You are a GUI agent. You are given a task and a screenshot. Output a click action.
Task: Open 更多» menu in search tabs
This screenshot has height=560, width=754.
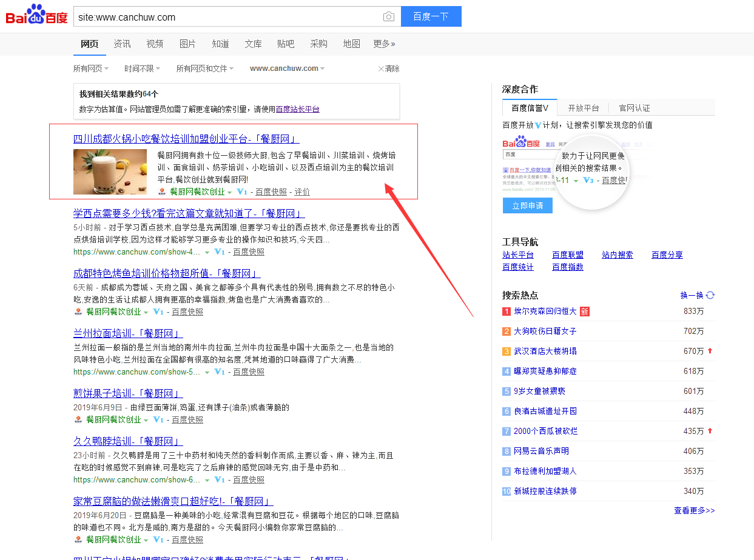click(x=384, y=44)
